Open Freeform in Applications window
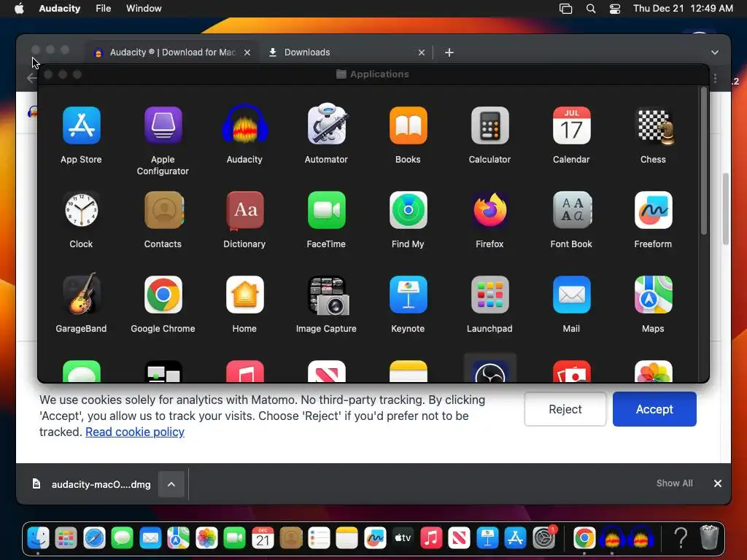Screen dimensions: 747x560 [654, 210]
